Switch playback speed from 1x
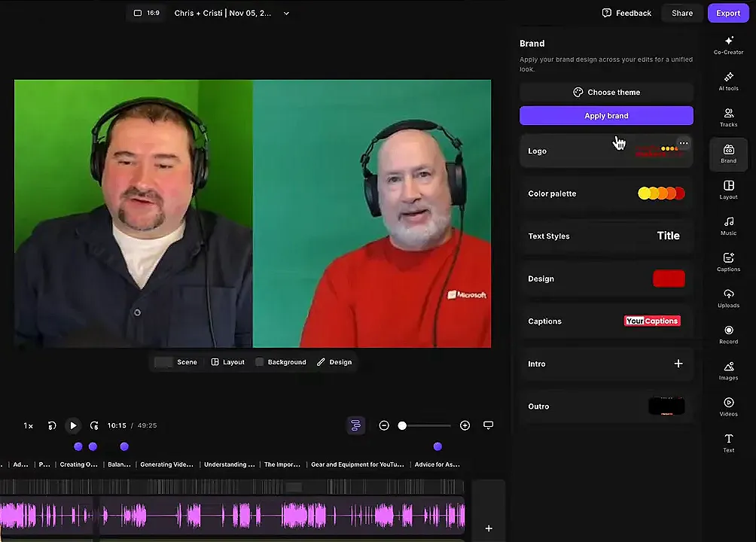 28,425
